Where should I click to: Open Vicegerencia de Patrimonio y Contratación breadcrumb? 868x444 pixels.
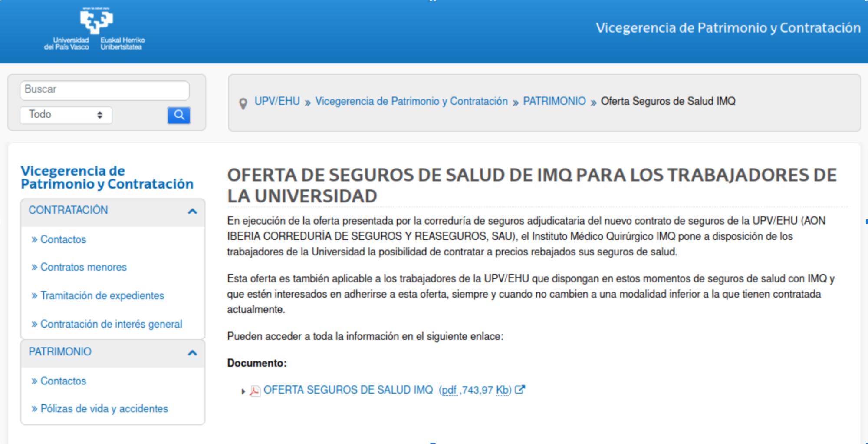pyautogui.click(x=411, y=101)
